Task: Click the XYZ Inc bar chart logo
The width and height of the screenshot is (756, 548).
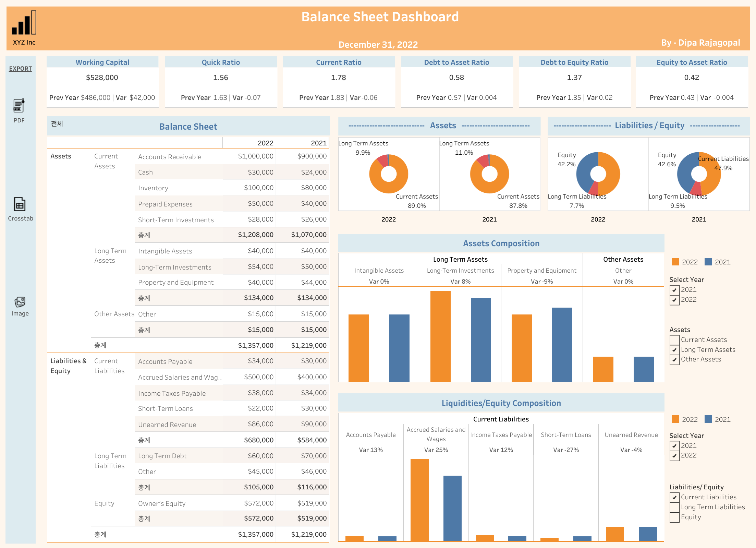Action: coord(24,23)
